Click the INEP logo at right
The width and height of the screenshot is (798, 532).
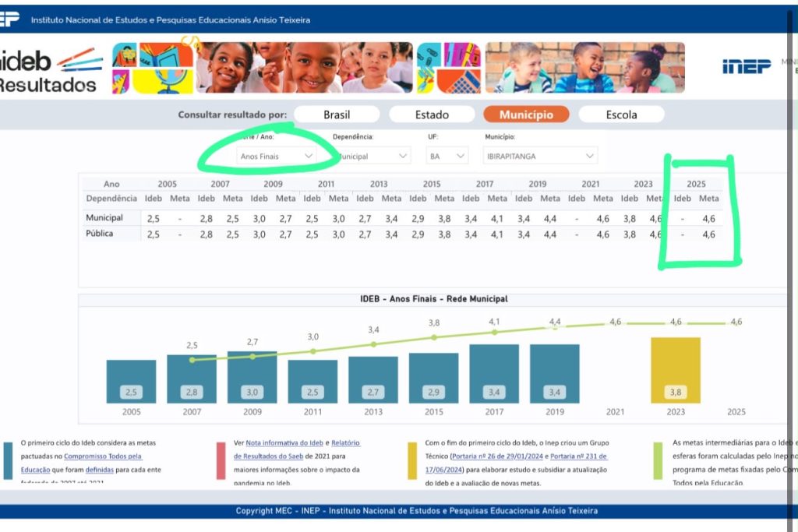[x=747, y=66]
